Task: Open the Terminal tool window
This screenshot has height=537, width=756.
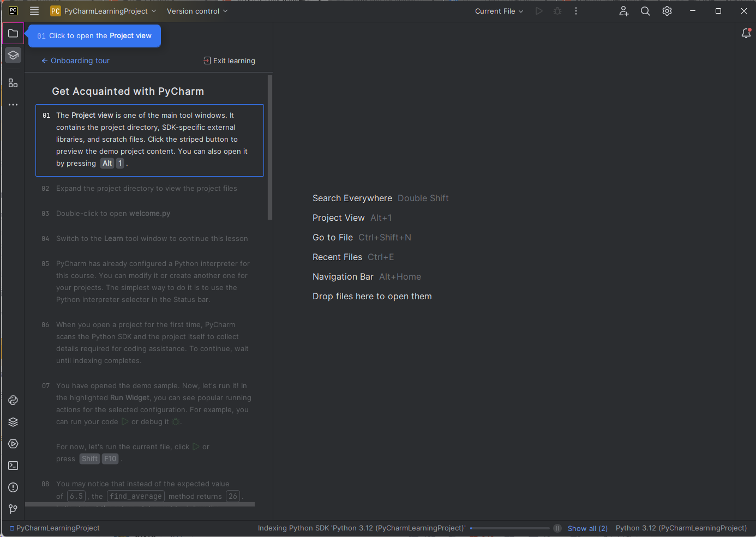Action: tap(13, 466)
